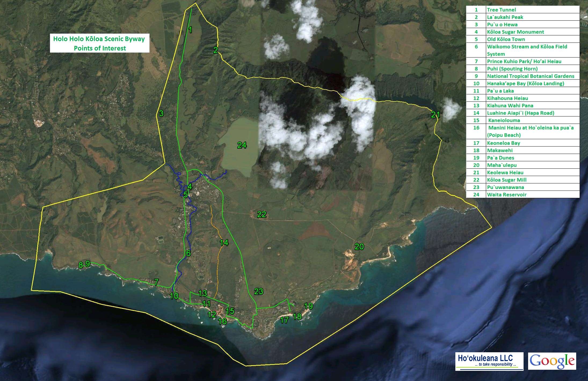Click the Kiahuna Wahi Pana legend row
The height and width of the screenshot is (381, 588).
[510, 106]
